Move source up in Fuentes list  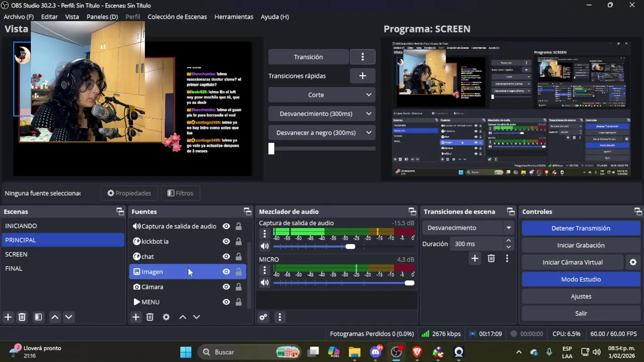click(183, 317)
